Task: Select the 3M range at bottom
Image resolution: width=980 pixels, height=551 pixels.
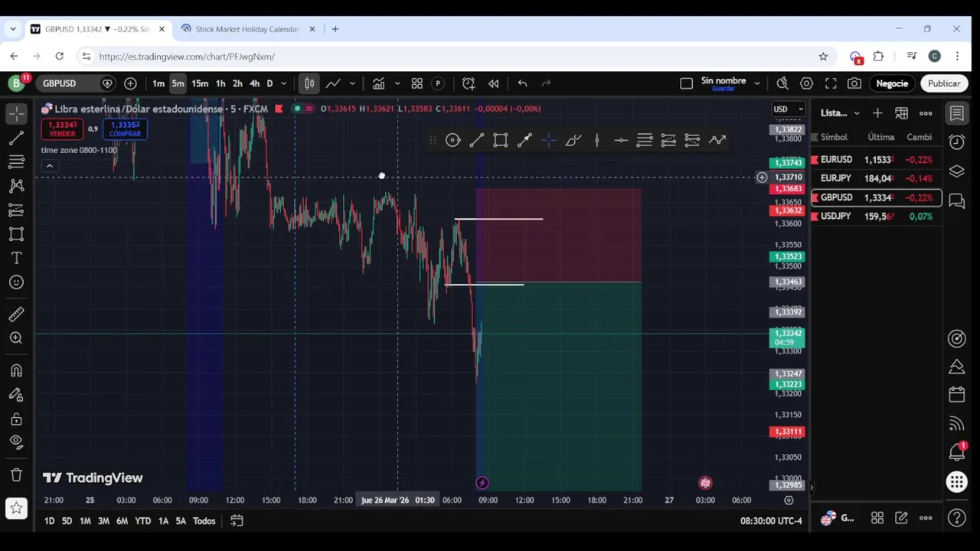Action: tap(103, 521)
